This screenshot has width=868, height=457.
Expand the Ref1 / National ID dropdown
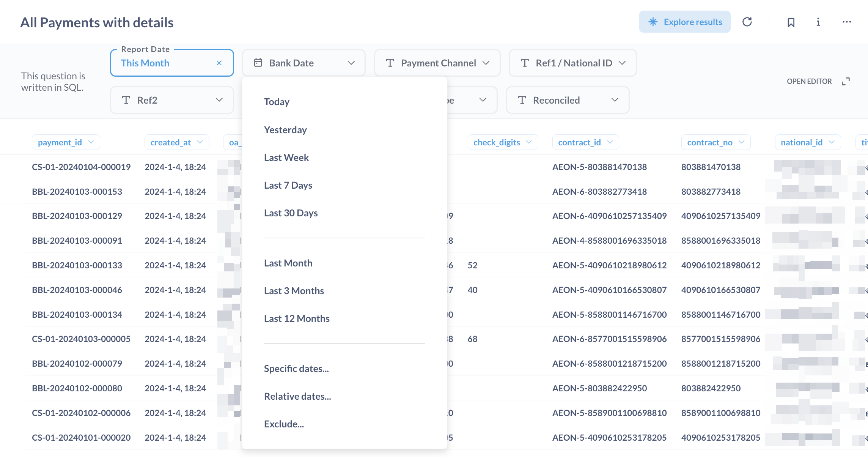572,63
